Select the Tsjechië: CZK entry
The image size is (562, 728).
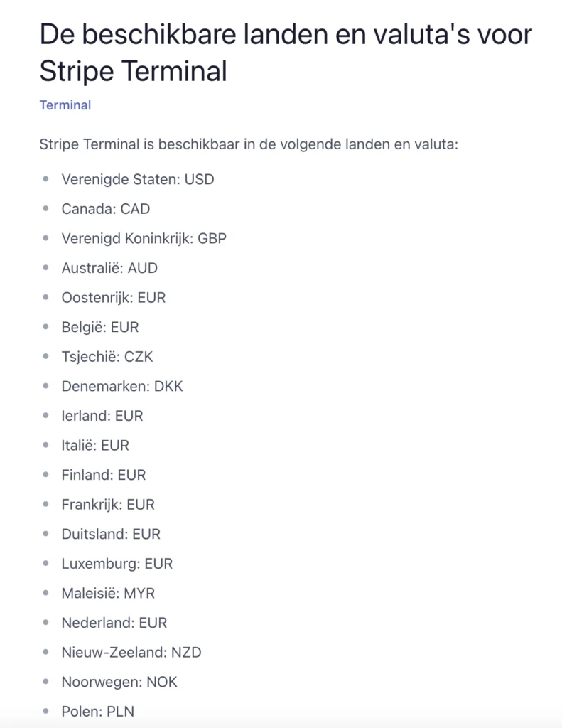(107, 357)
